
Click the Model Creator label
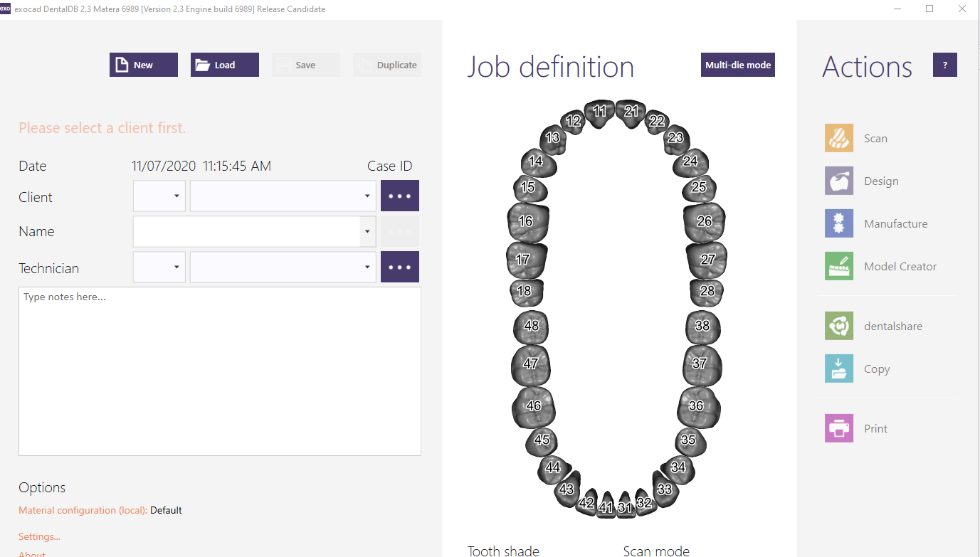point(900,267)
